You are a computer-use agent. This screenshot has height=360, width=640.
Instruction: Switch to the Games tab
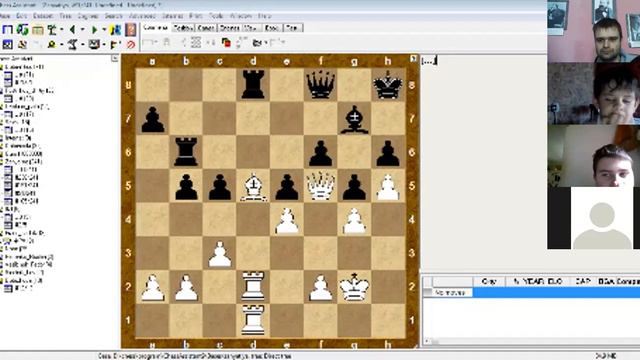tap(206, 28)
